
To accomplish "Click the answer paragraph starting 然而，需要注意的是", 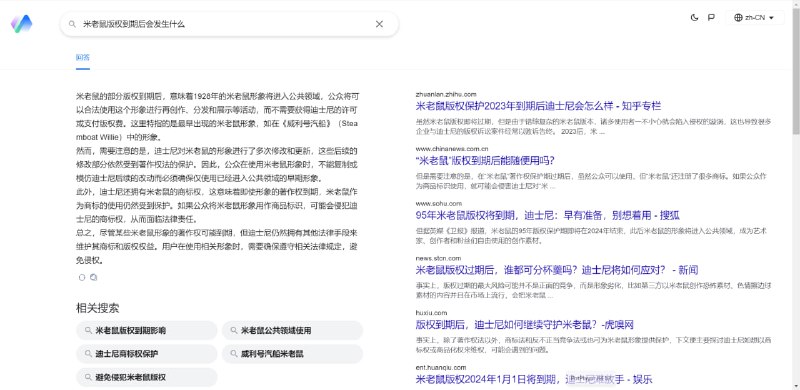I will pos(217,165).
